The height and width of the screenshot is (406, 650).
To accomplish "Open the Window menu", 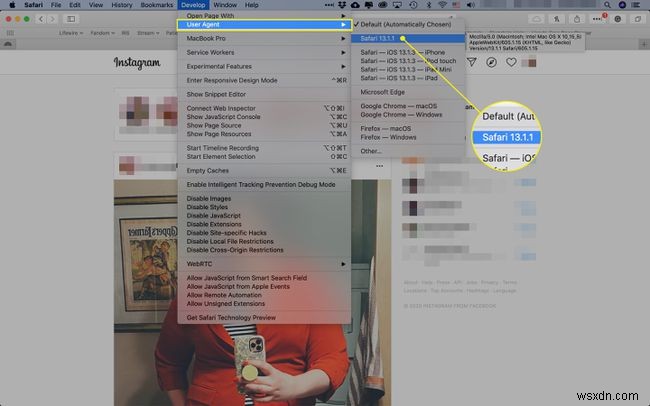I will pos(225,5).
